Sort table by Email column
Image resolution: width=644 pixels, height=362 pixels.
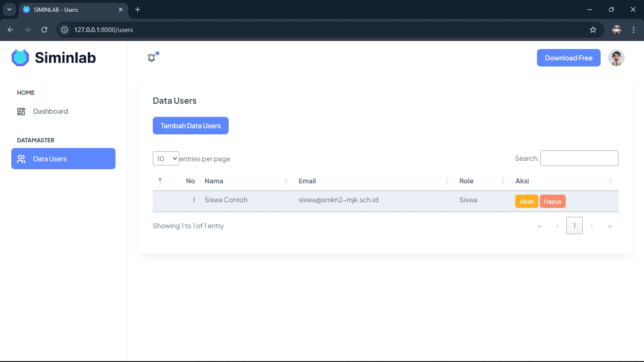tap(372, 181)
